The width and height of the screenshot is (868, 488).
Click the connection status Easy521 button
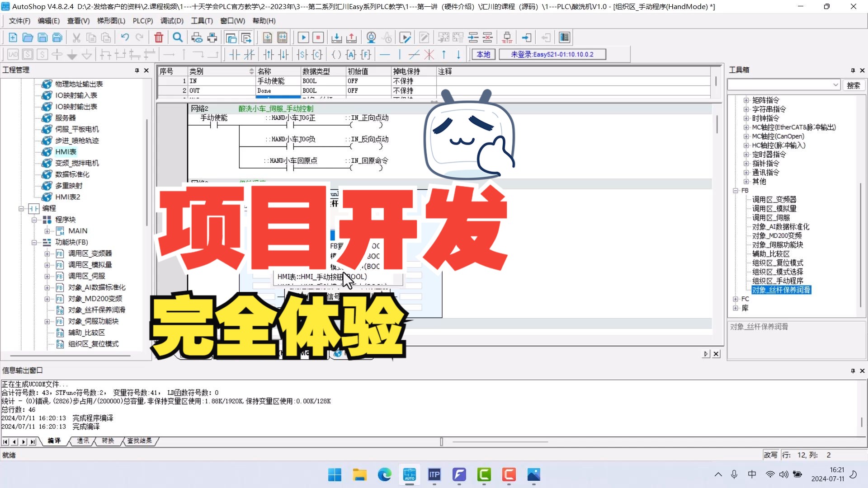(552, 55)
